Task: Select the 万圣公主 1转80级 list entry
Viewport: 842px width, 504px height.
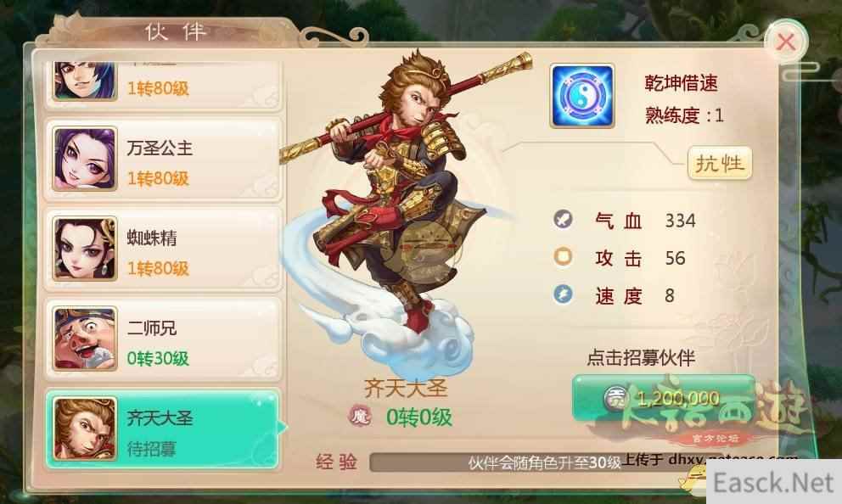Action: [x=162, y=160]
